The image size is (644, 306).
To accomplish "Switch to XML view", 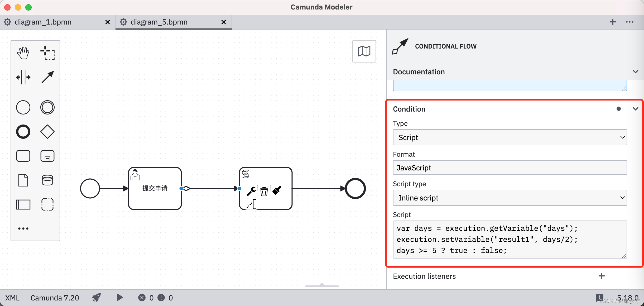I will pyautogui.click(x=12, y=298).
